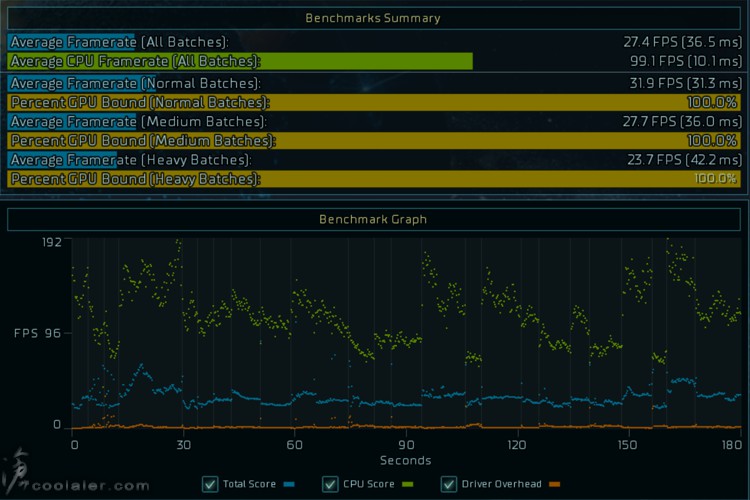This screenshot has height=500, width=750.
Task: Click Percent GPU Bound (Heavy Batches) label
Action: click(135, 179)
